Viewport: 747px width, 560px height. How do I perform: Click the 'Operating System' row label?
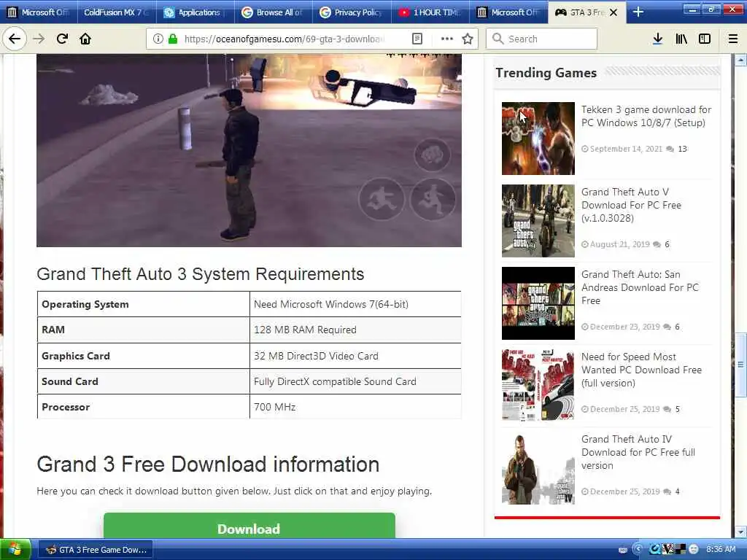[85, 304]
